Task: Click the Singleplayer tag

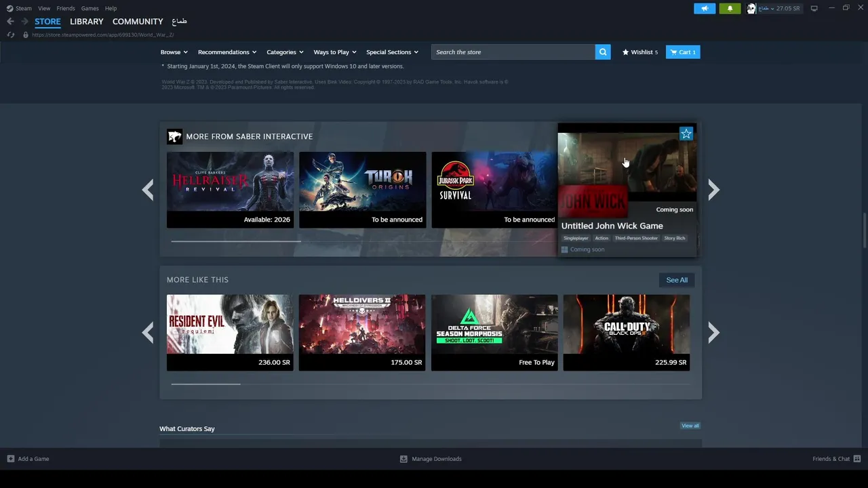Action: click(x=576, y=238)
